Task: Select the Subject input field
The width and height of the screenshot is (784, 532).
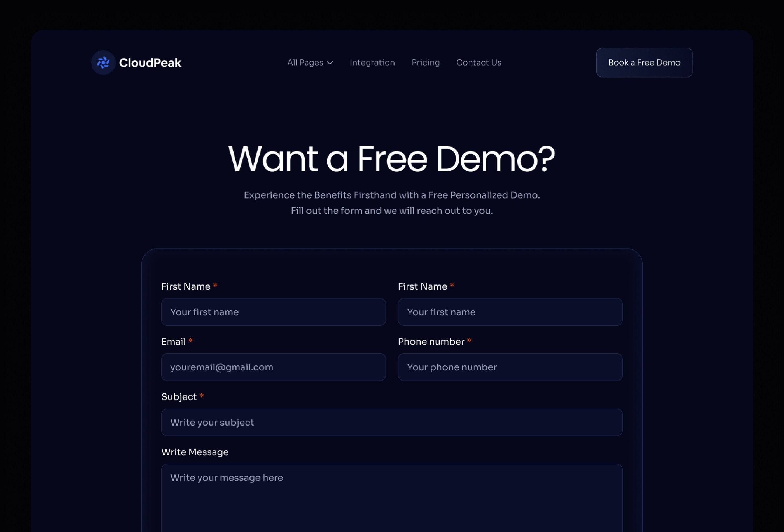Action: 392,422
